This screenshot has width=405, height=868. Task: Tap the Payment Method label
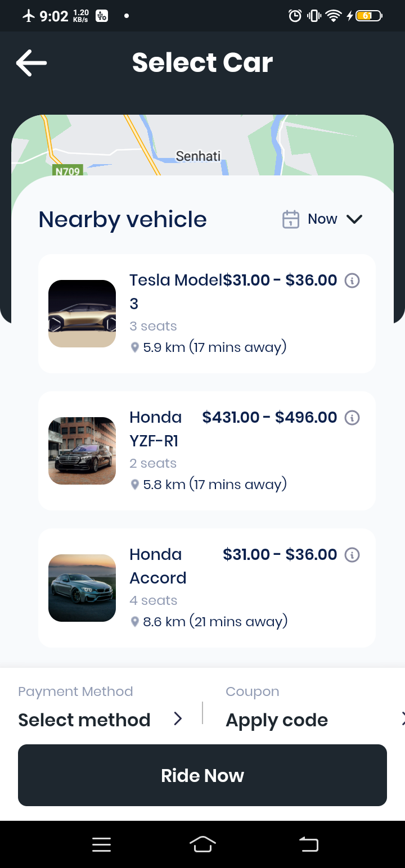tap(75, 691)
